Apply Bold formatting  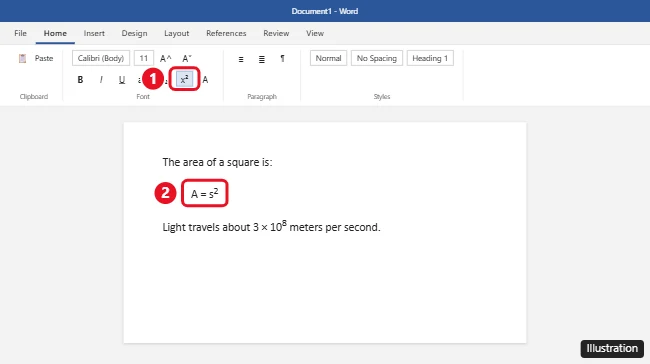coord(80,80)
